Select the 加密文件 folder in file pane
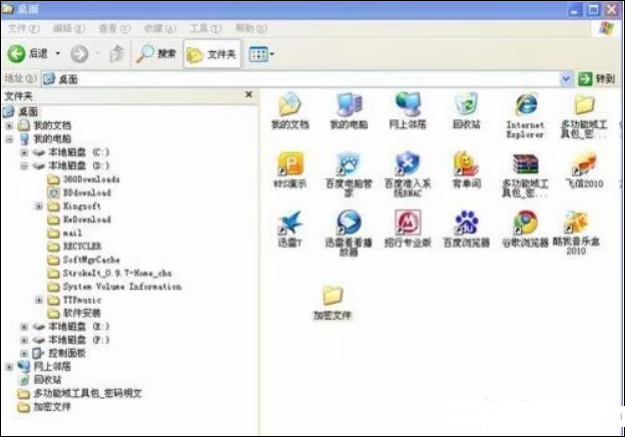 (x=331, y=296)
